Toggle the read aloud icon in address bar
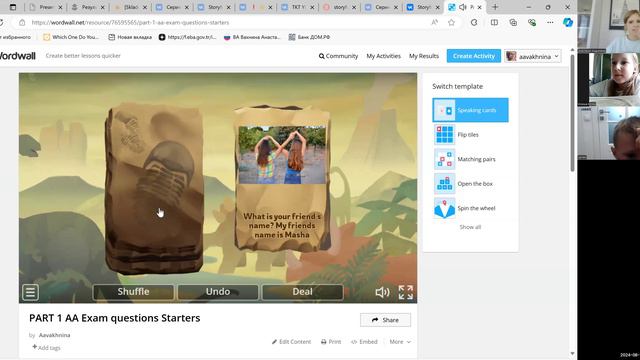 point(435,22)
